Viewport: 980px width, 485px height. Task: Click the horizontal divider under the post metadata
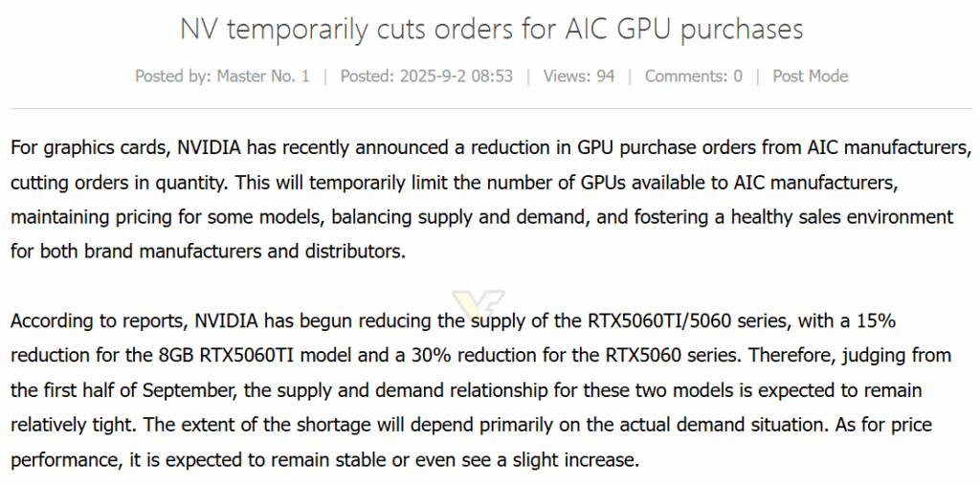491,109
